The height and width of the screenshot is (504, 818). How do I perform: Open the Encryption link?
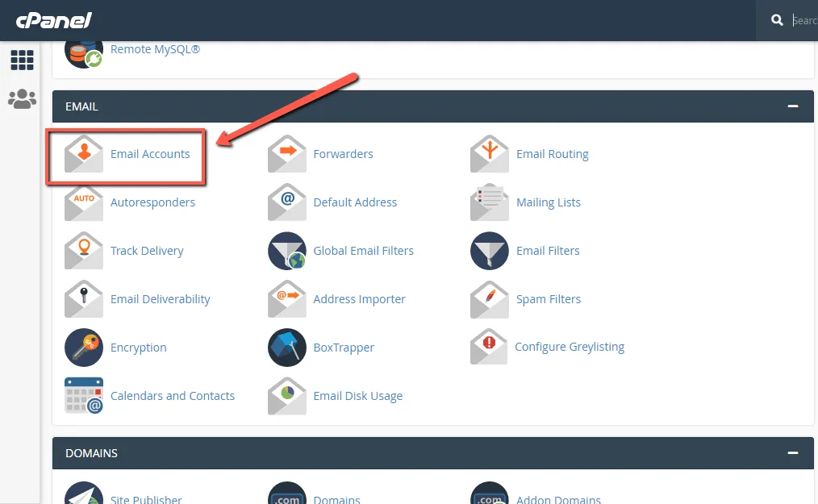(139, 348)
